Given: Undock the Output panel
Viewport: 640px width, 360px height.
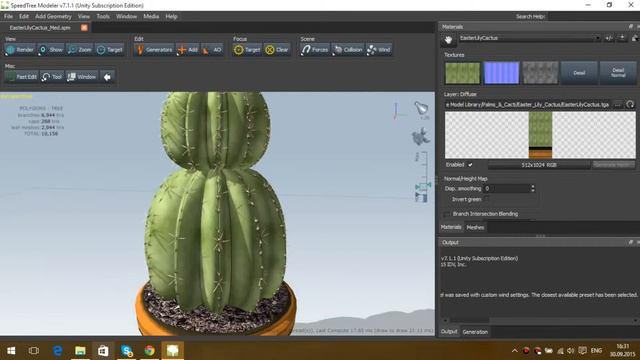Looking at the screenshot, I should click(x=631, y=242).
